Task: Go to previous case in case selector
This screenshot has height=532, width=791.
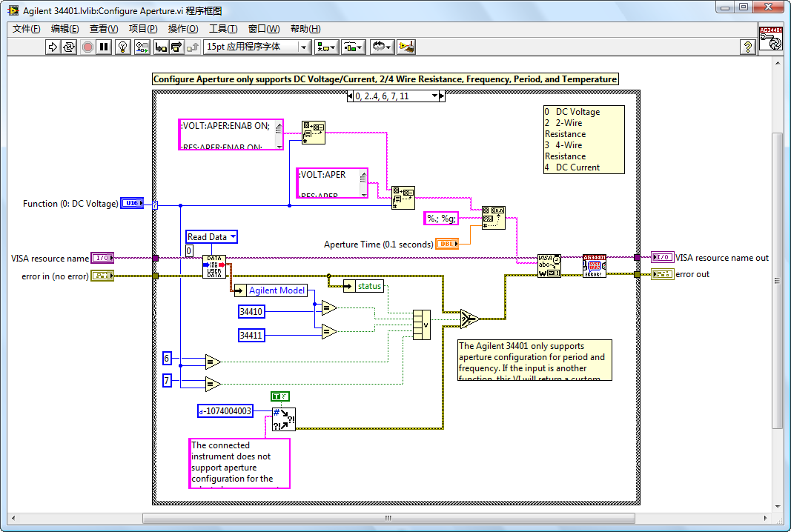Action: [x=351, y=96]
